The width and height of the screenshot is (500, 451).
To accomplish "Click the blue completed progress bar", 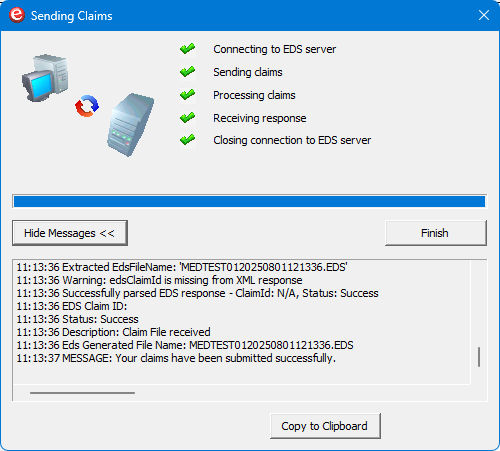I will coord(249,202).
